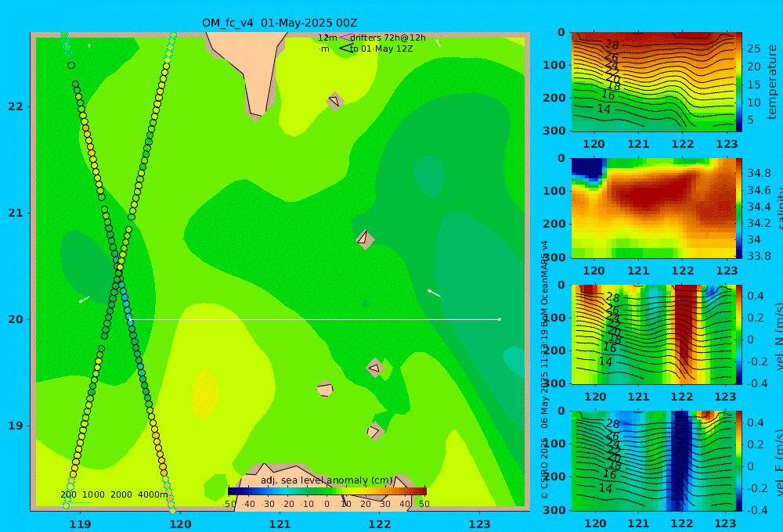Click the vel. E colorbar
This screenshot has width=783, height=532.
point(739,461)
